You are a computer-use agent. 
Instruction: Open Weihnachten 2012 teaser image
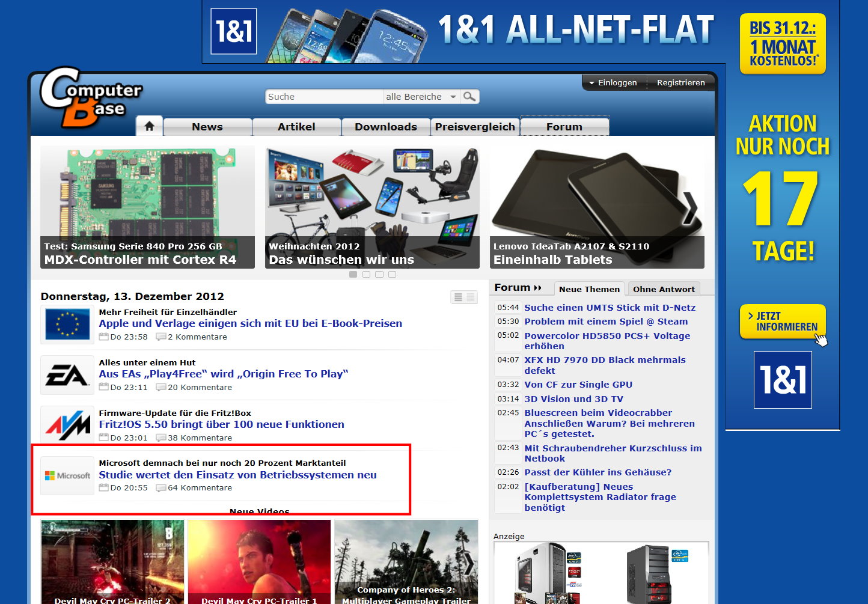(x=372, y=207)
